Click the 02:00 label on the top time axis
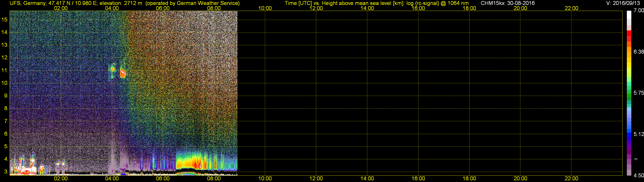 61,8
